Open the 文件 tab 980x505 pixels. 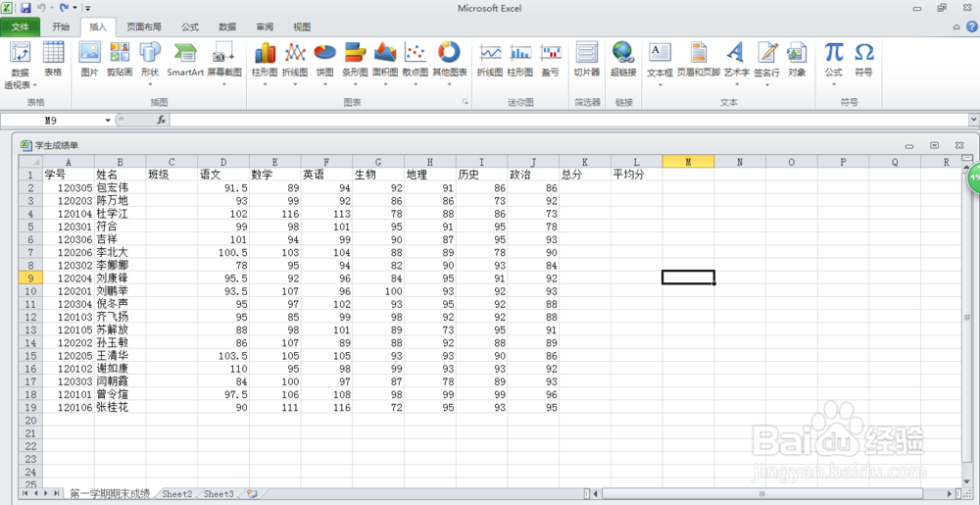click(x=20, y=26)
